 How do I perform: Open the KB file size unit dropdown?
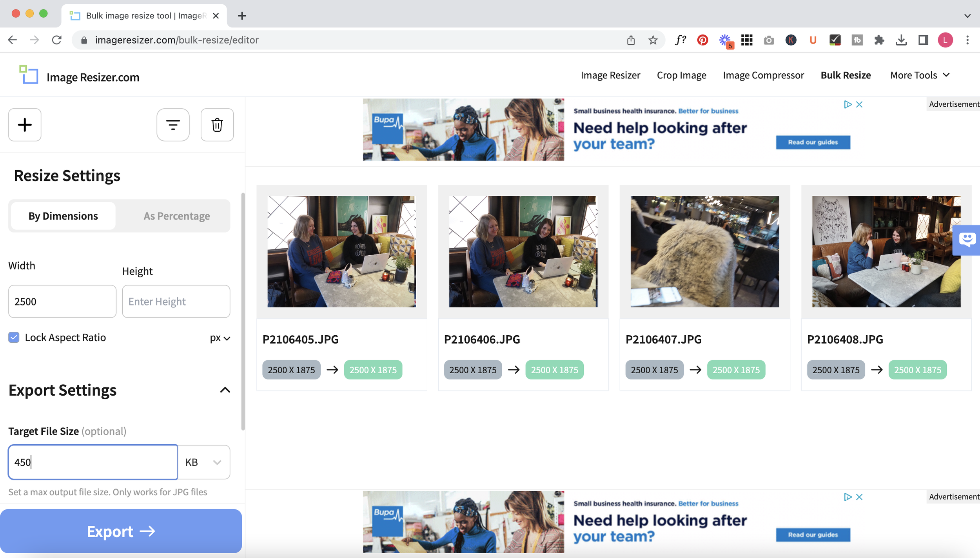pos(204,462)
